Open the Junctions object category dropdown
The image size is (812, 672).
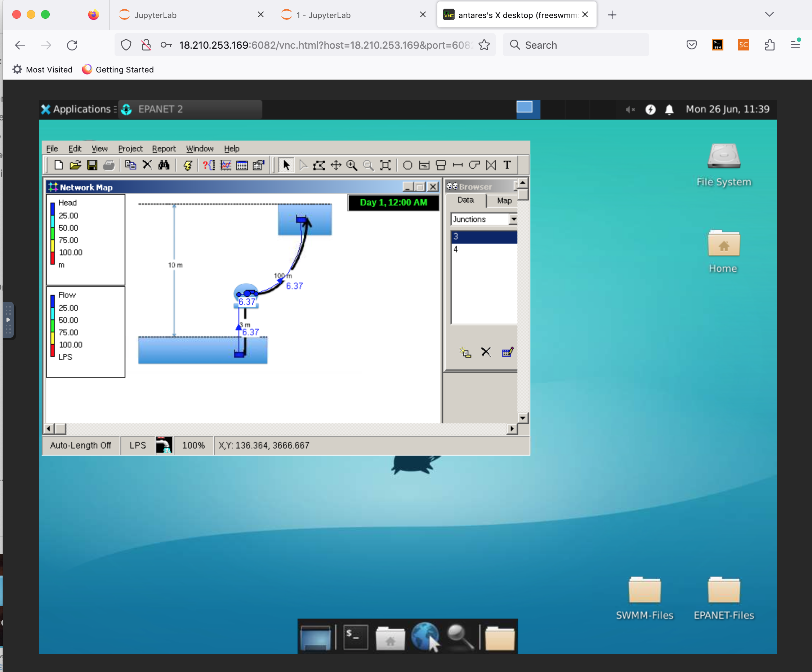click(513, 219)
